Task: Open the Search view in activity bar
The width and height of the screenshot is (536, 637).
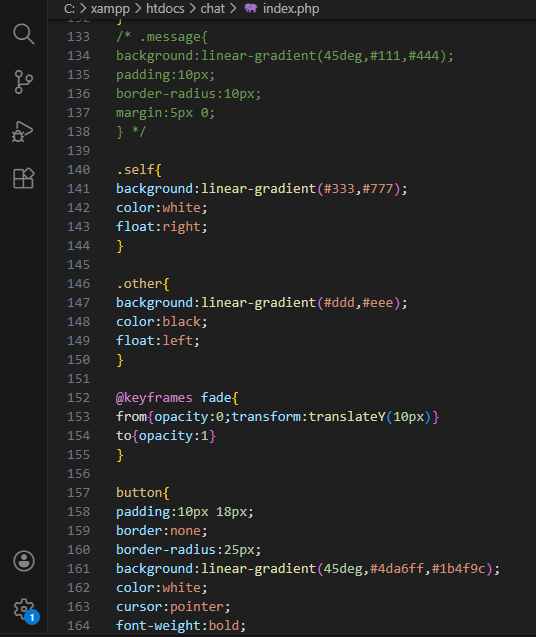Action: tap(24, 34)
